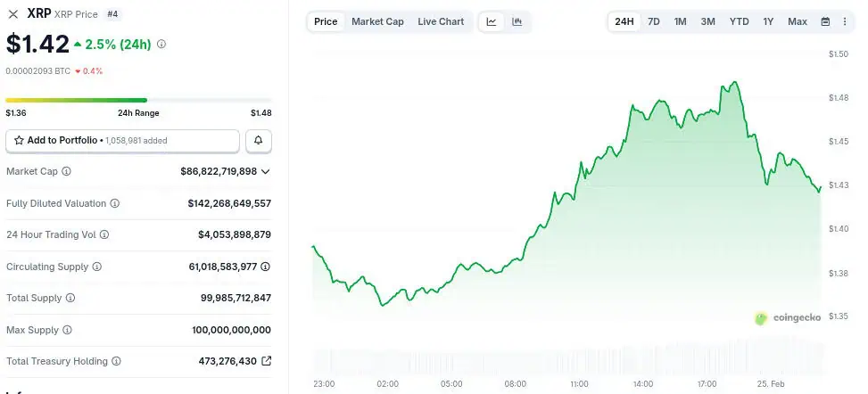Switch to candlestick chart view
The image size is (868, 394).
(517, 21)
